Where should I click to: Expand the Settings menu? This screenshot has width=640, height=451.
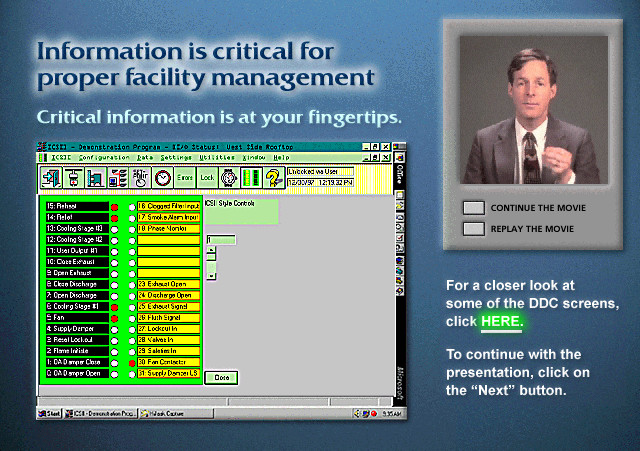pos(176,158)
